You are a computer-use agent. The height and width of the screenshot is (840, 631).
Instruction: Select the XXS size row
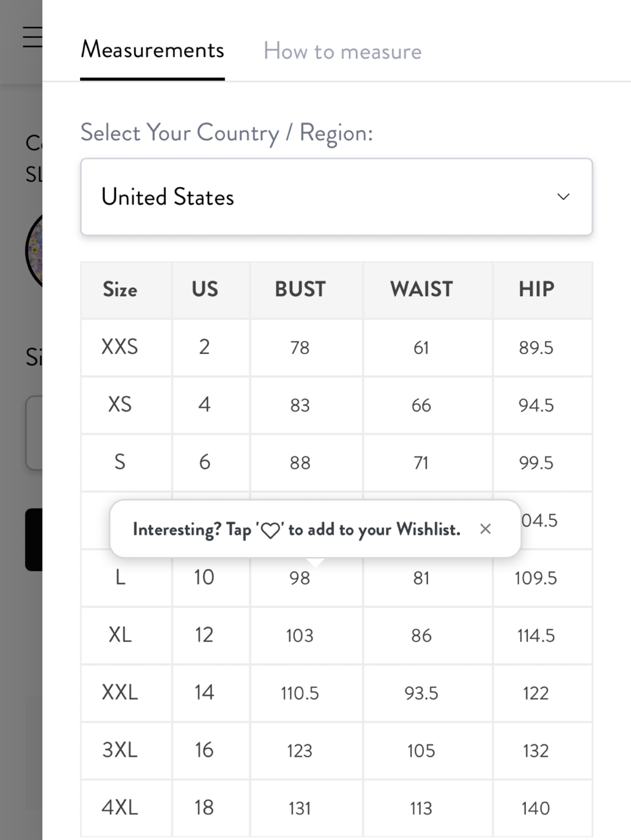[336, 348]
